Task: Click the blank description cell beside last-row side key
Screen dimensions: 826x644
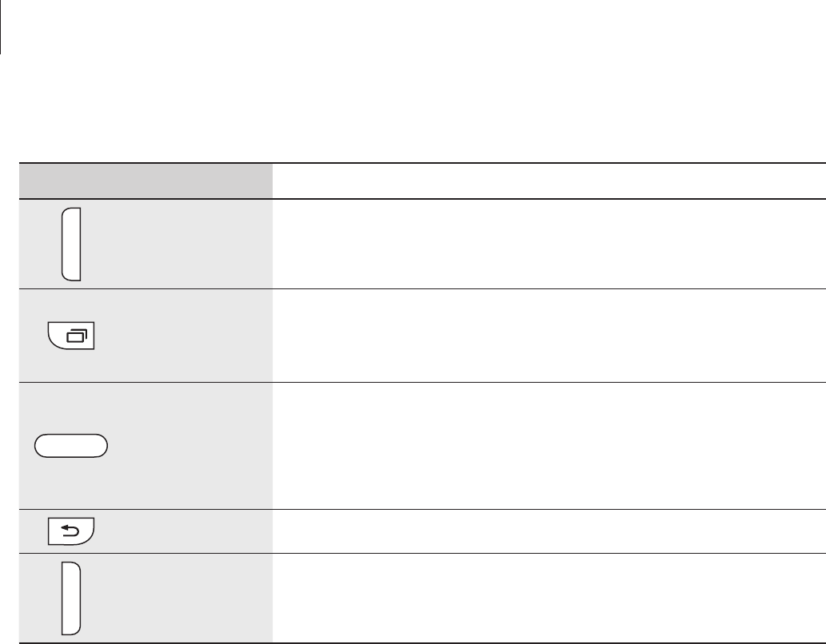Action: click(549, 598)
